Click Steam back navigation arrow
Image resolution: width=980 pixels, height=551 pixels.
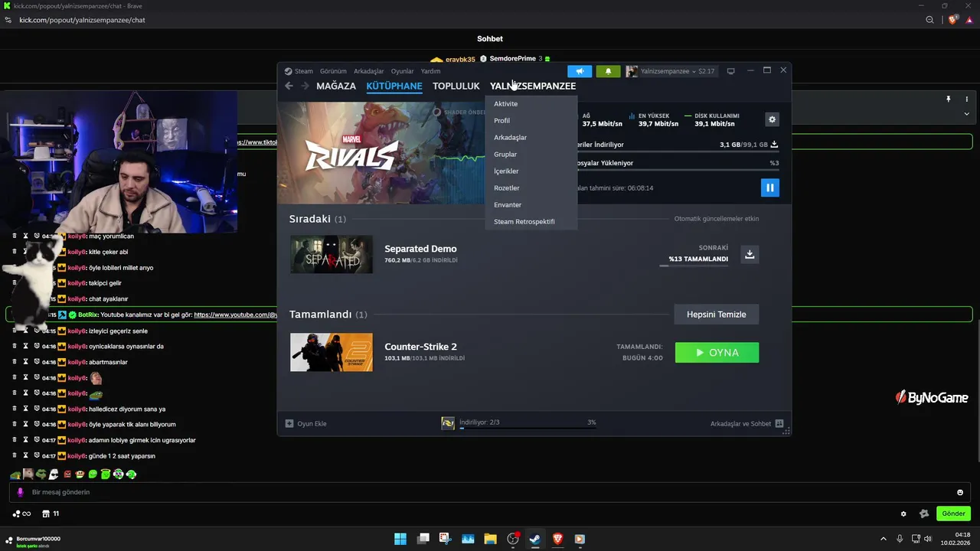pos(289,86)
